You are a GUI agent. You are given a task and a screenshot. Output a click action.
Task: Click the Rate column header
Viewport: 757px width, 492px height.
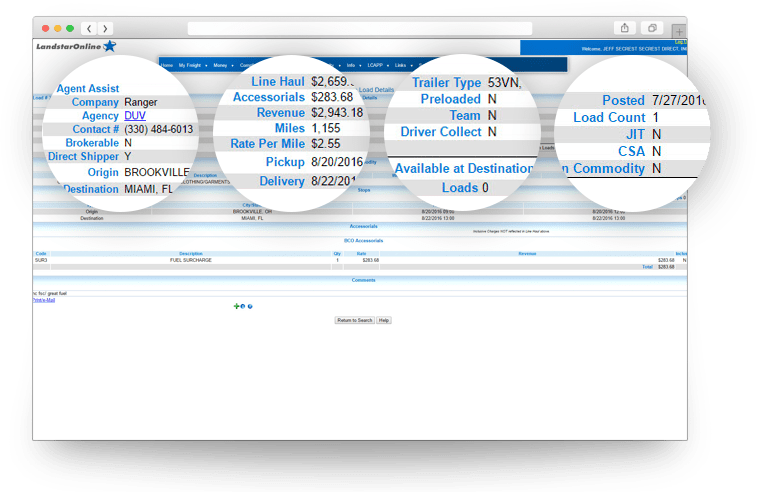click(361, 253)
